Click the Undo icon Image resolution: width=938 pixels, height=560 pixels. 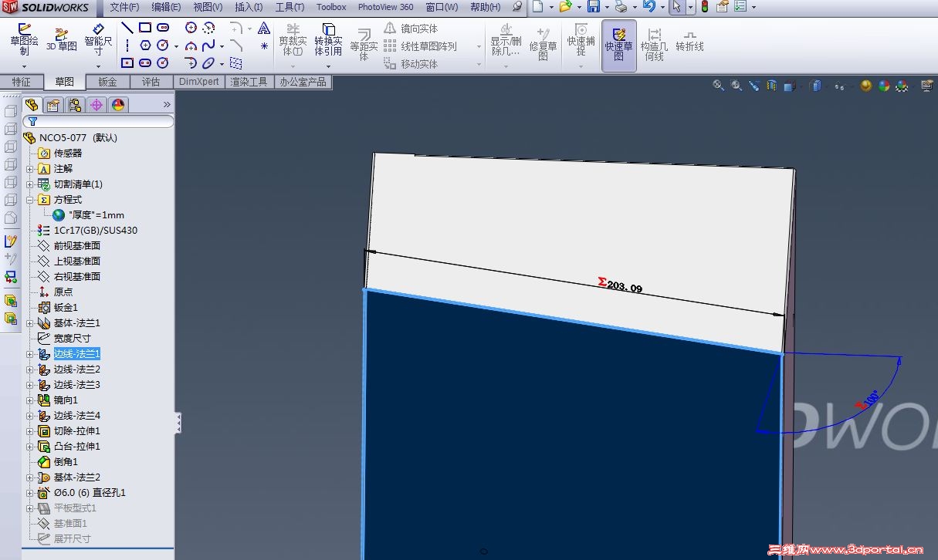[648, 7]
